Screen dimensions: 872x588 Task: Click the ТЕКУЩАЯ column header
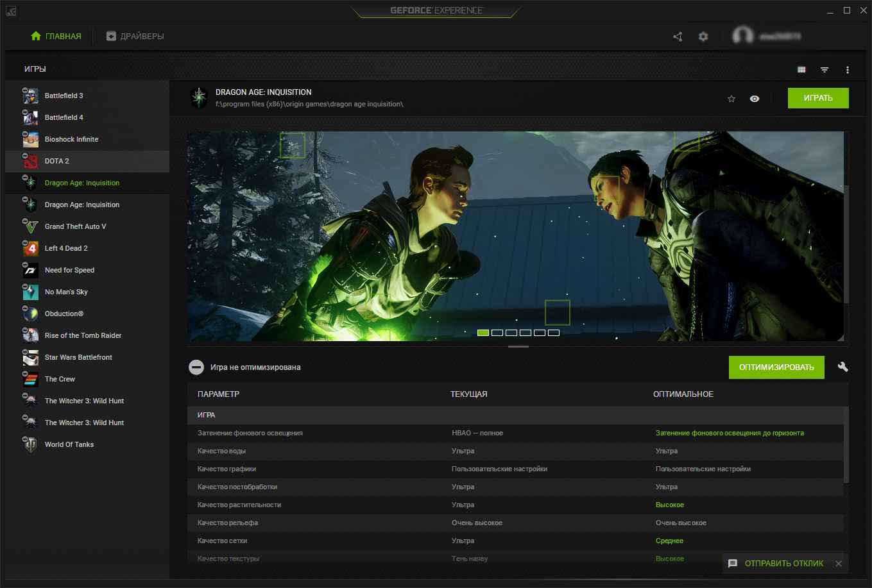[x=469, y=394]
